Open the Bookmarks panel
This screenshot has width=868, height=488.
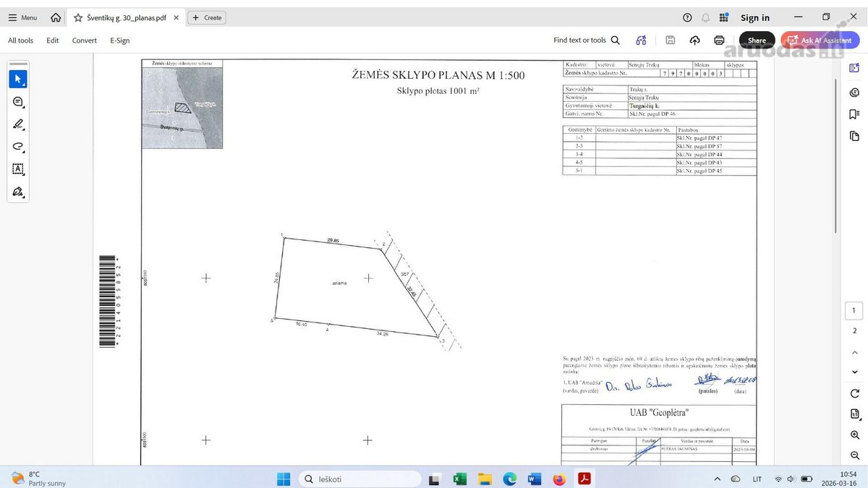855,114
